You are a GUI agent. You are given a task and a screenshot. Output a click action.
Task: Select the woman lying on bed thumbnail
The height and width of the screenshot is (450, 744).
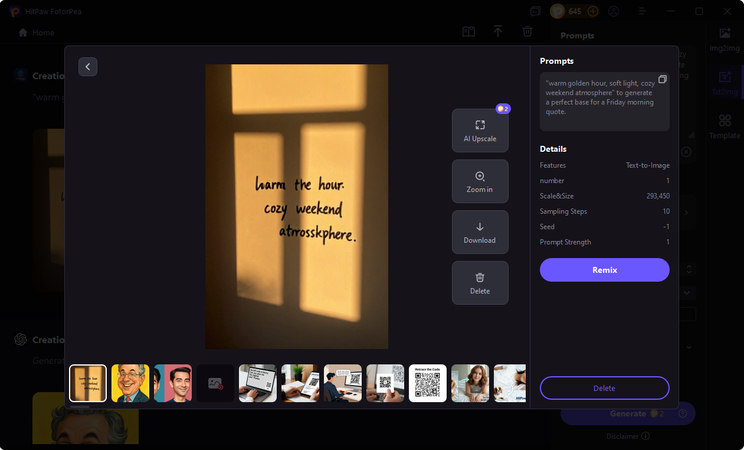coord(470,383)
